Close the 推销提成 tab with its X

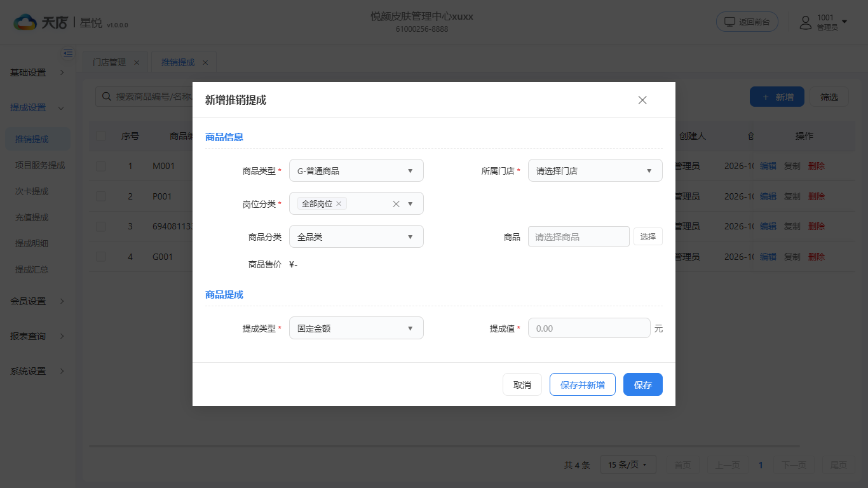(x=205, y=62)
